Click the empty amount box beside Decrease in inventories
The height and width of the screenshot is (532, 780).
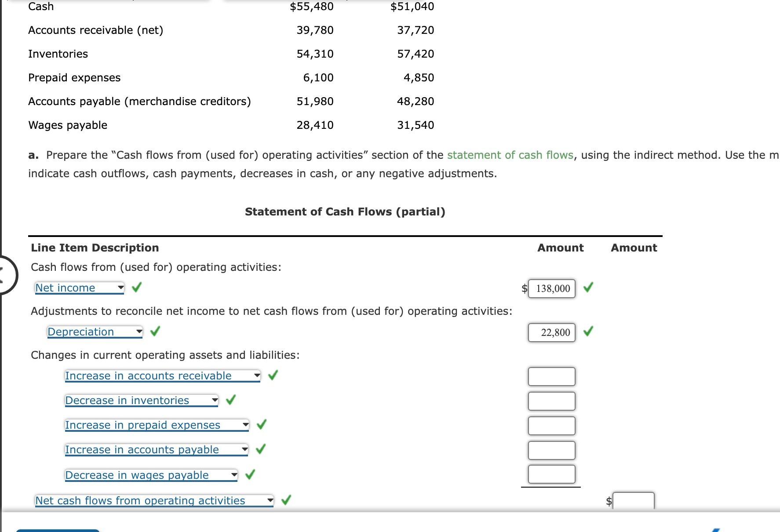pos(551,401)
